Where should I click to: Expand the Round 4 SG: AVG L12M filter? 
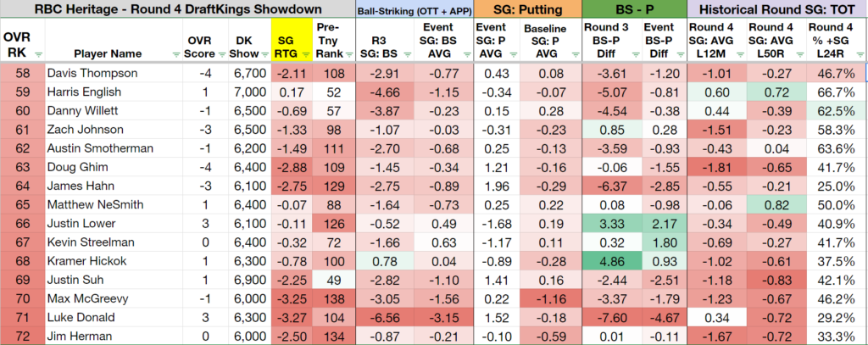pos(740,54)
